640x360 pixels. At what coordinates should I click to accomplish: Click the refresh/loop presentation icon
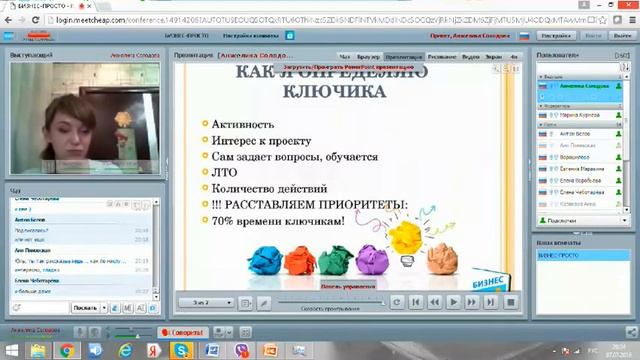point(397,302)
